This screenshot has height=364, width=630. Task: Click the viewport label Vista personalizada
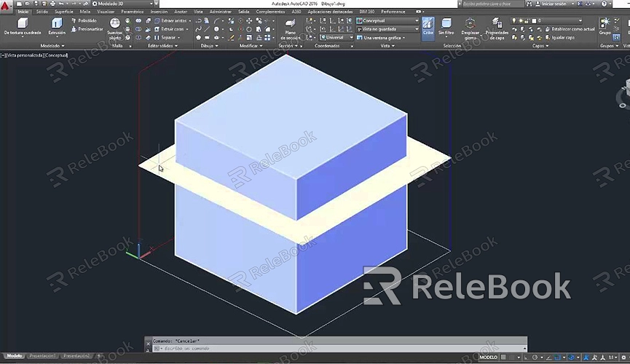[x=25, y=55]
